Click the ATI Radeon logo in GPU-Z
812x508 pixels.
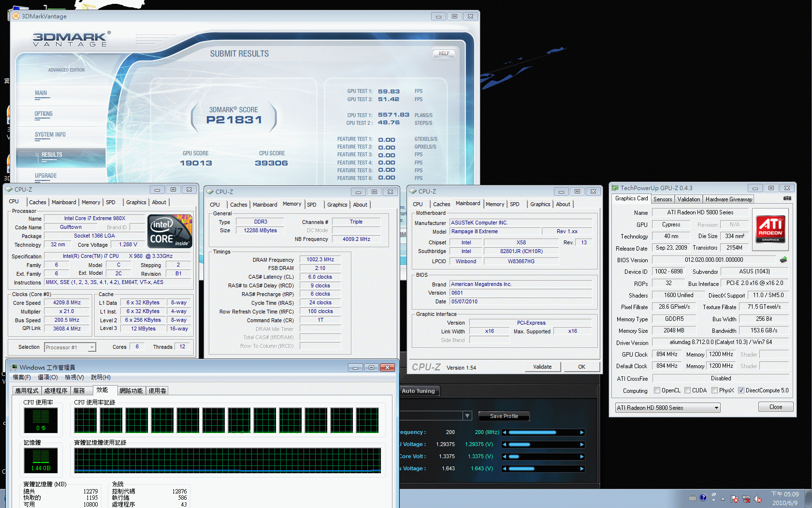(770, 229)
